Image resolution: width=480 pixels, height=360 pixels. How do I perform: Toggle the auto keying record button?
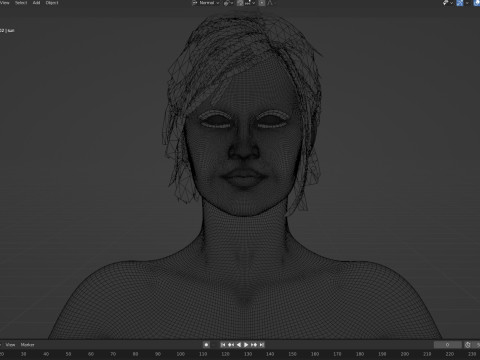(206, 345)
